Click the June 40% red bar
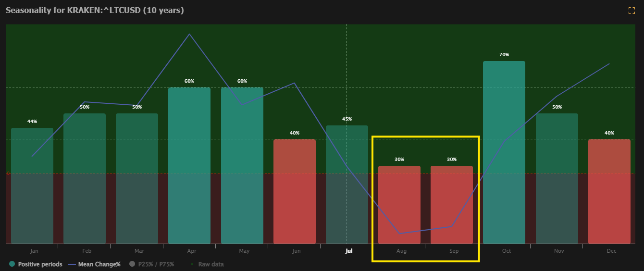The width and height of the screenshot is (644, 271). (x=295, y=191)
